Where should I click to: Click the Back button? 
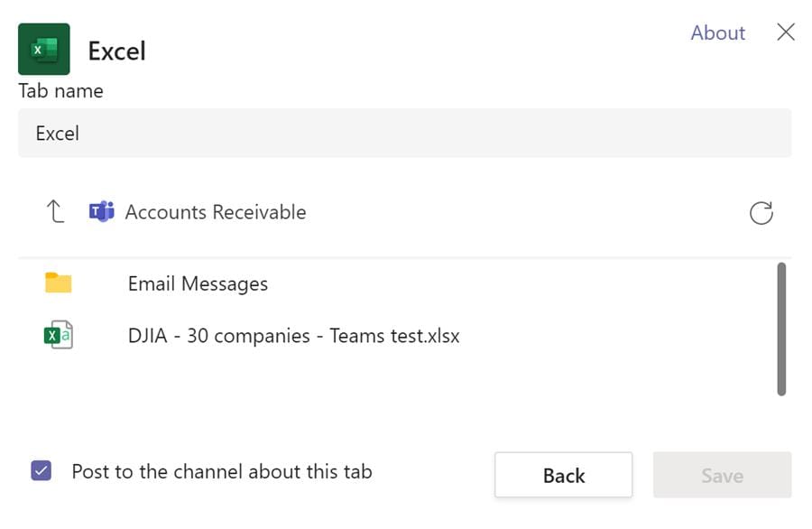563,475
